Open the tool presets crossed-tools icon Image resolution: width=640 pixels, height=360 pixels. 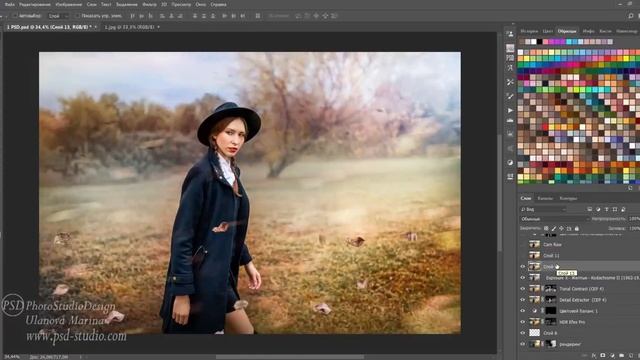[x=510, y=82]
